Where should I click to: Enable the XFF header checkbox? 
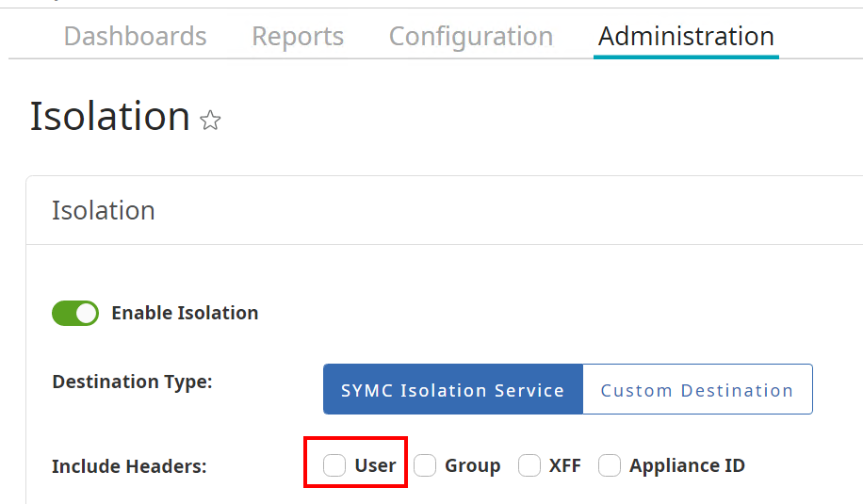pos(529,465)
